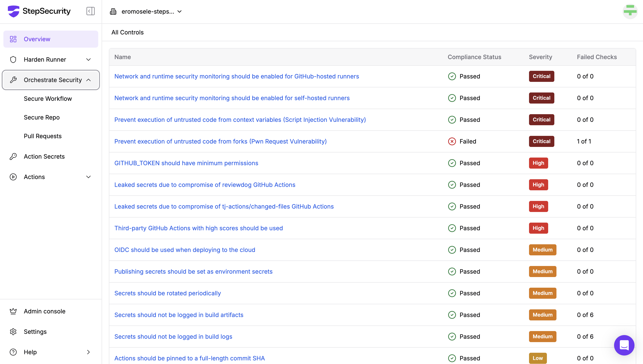Click the Admin console crown icon

13,311
